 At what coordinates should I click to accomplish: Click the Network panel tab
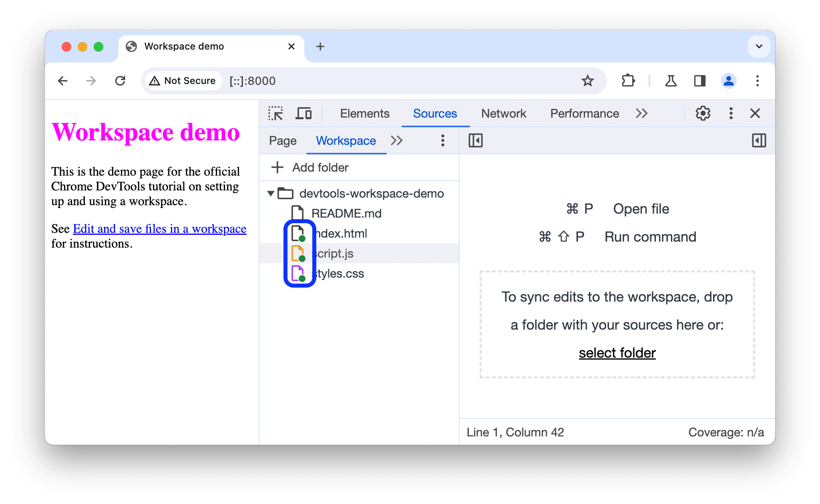502,113
